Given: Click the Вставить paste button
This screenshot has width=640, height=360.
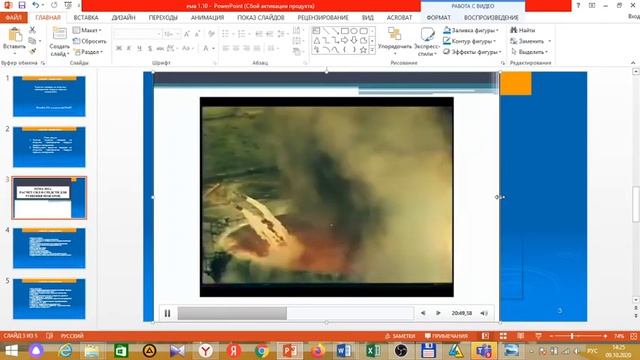Looking at the screenshot, I should coord(14,40).
